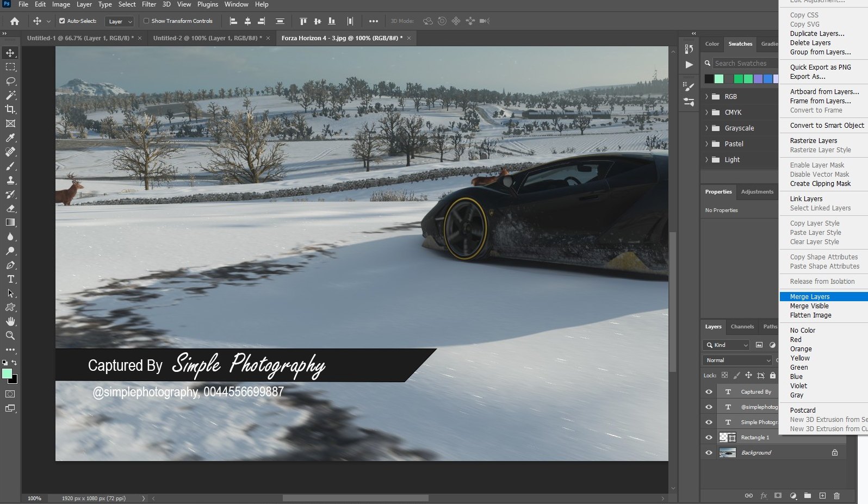Toggle lock all on layers
This screenshot has width=868, height=504.
pyautogui.click(x=773, y=375)
